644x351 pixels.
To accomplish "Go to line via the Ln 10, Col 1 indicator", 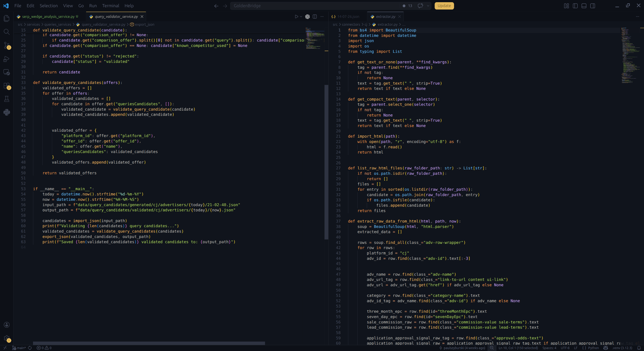I will click(518, 348).
